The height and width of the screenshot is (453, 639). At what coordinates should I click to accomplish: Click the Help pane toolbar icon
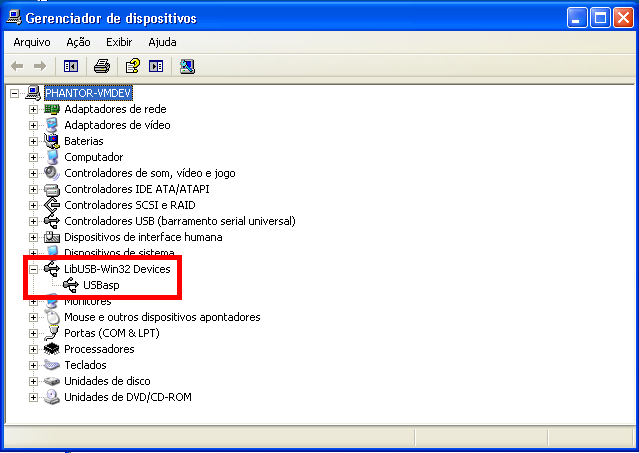pos(156,66)
